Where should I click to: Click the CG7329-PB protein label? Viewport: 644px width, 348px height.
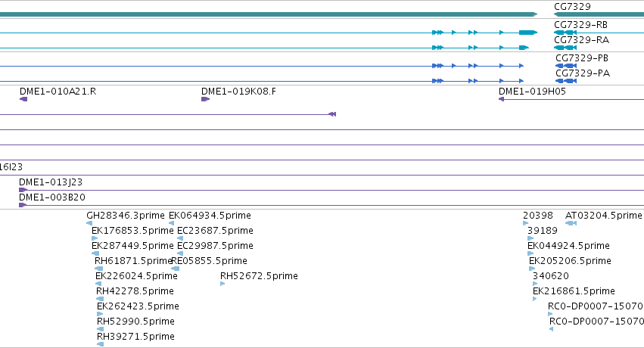[x=582, y=58]
